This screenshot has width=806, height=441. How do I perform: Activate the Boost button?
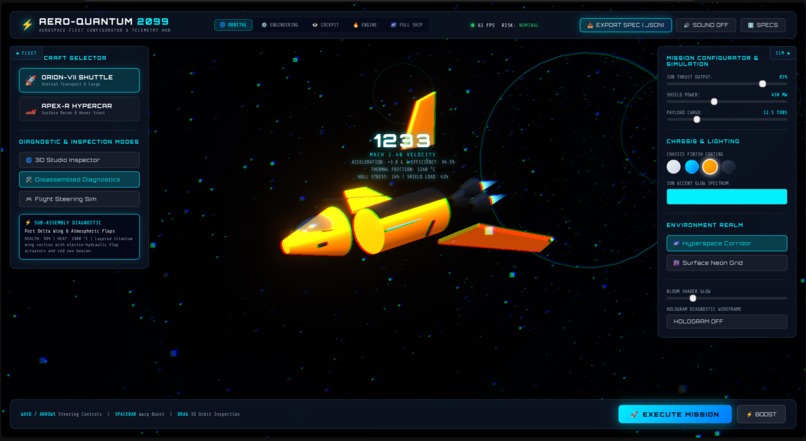point(761,414)
